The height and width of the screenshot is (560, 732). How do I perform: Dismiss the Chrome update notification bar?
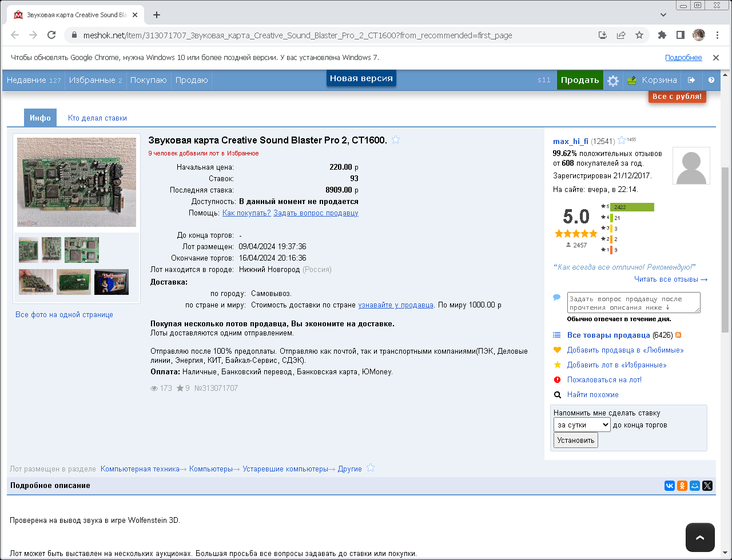tap(715, 58)
